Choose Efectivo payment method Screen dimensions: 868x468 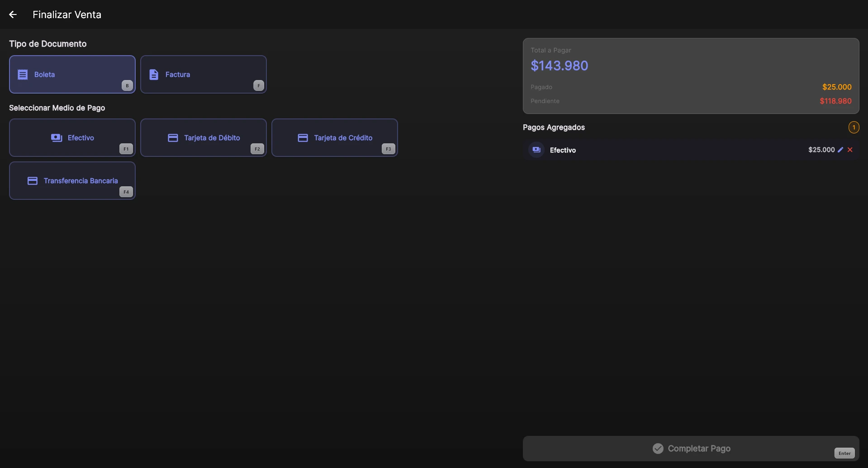(72, 137)
